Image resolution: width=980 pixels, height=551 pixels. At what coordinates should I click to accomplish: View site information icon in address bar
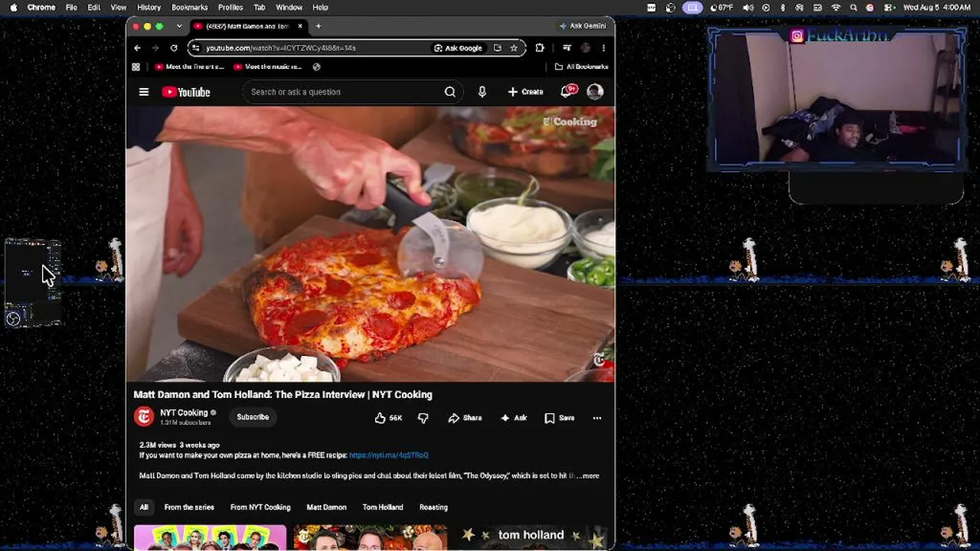pos(197,47)
